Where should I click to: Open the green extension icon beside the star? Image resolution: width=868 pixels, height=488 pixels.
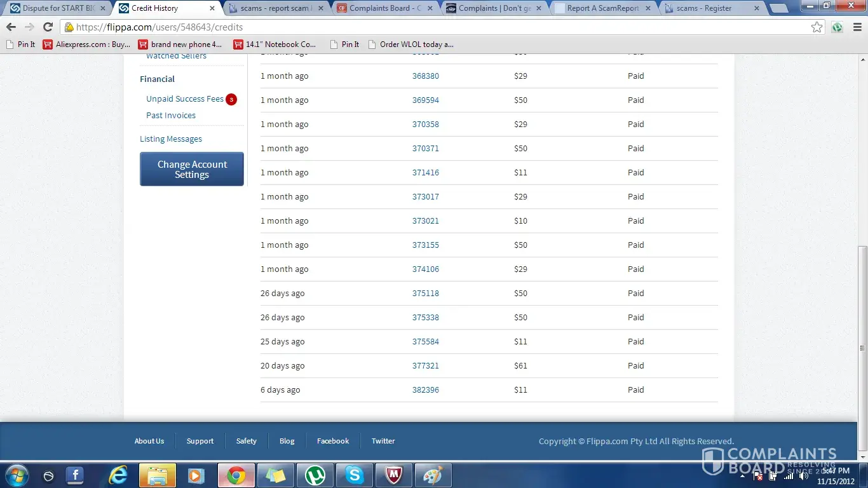[837, 27]
